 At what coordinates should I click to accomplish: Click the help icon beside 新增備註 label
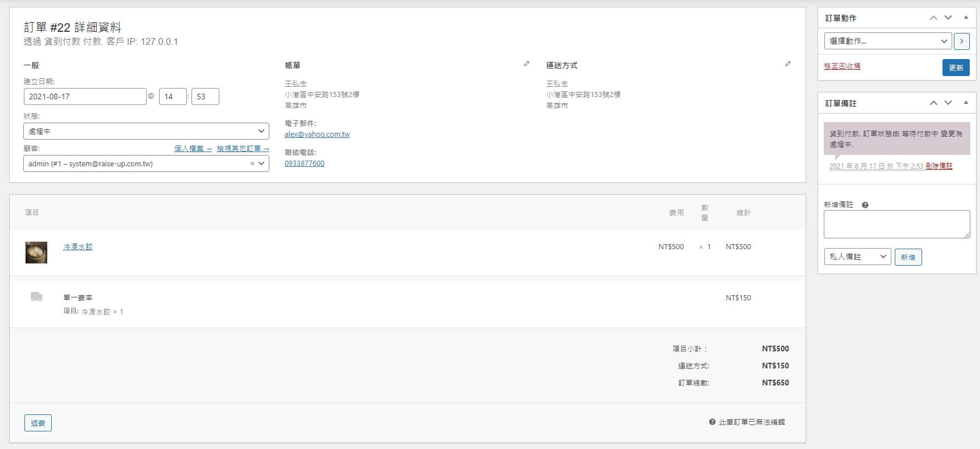(x=865, y=205)
